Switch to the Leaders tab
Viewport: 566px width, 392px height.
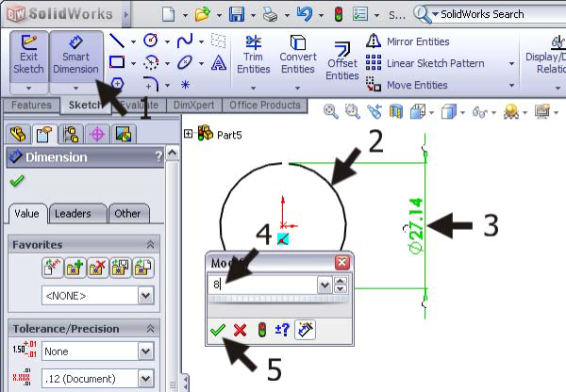tap(73, 214)
